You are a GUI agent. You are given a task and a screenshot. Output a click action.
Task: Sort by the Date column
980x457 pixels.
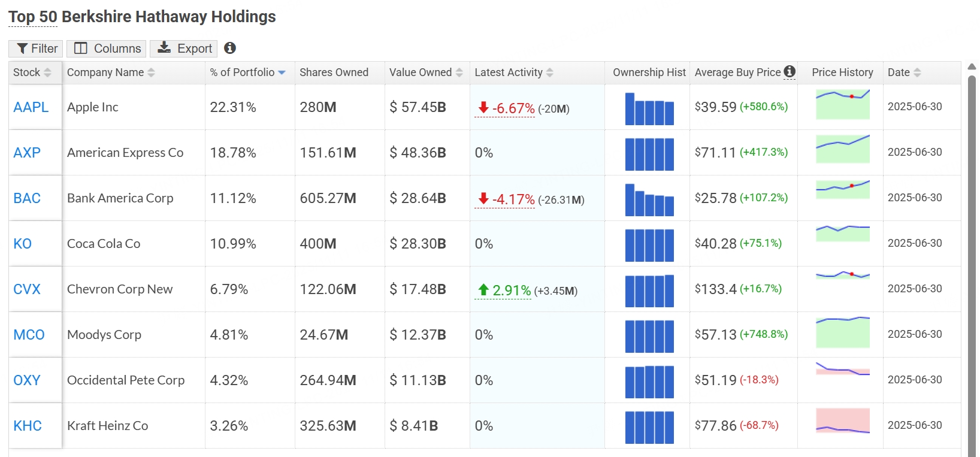click(x=904, y=72)
